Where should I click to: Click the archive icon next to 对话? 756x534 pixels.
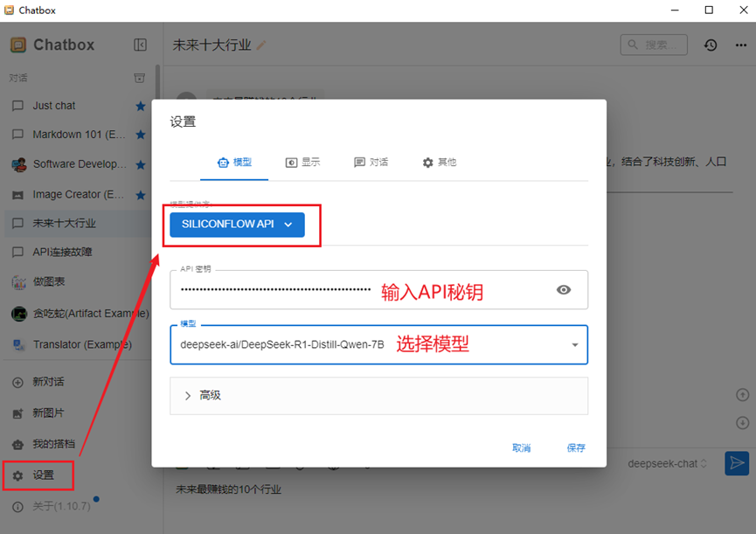139,78
